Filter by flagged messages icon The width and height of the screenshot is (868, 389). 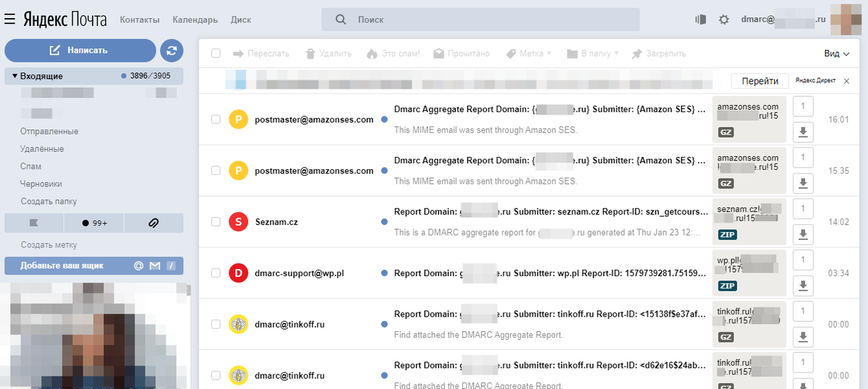(x=33, y=223)
